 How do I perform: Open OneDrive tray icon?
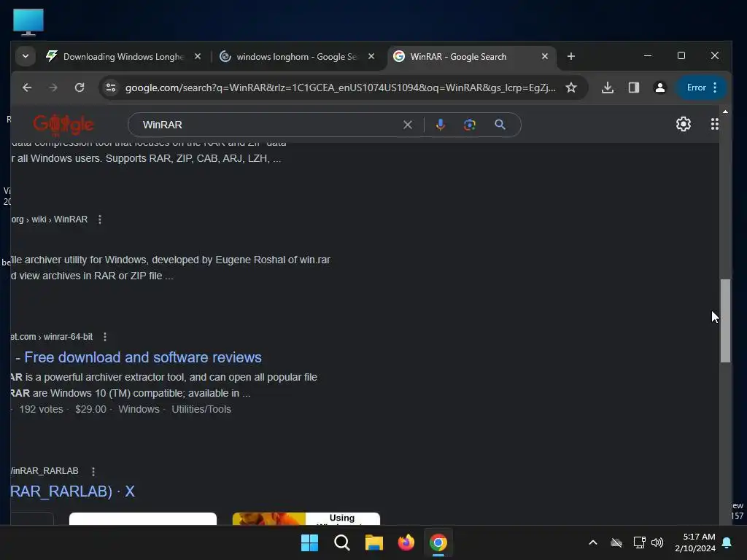(616, 542)
